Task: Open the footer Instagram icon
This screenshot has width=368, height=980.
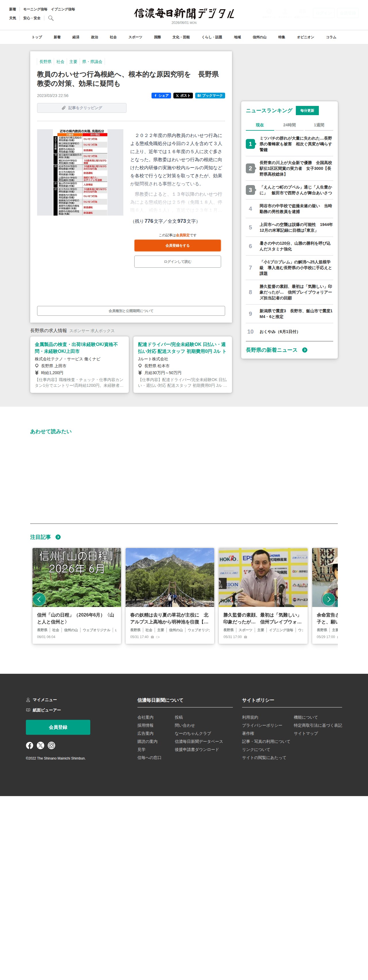Action: tap(51, 745)
